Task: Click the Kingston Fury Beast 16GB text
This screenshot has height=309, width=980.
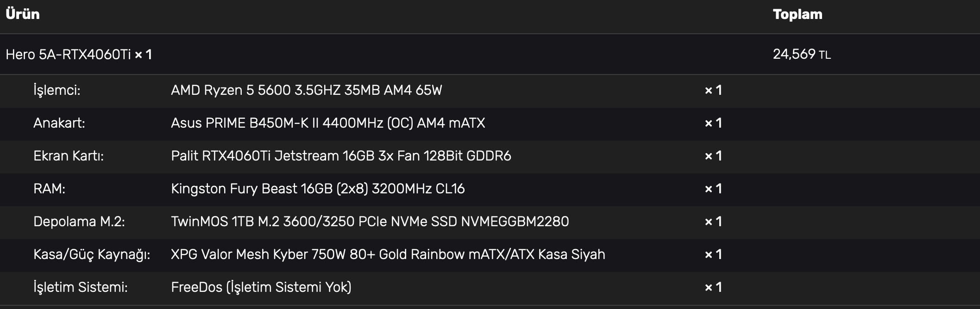Action: tap(317, 189)
